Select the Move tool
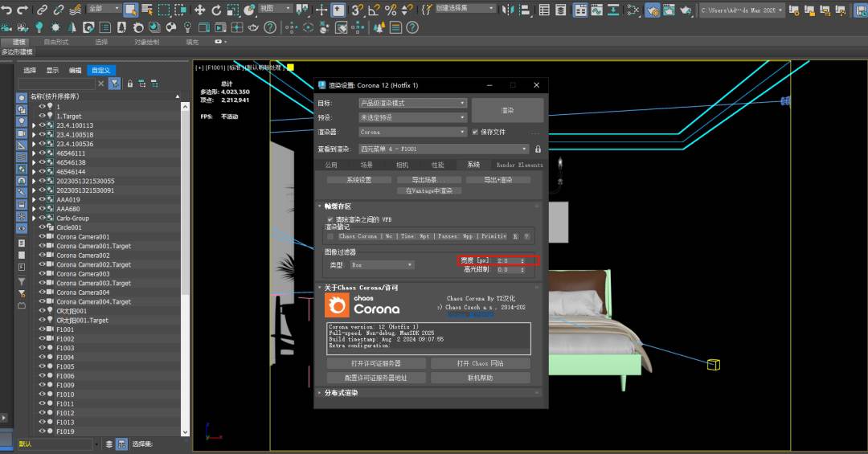This screenshot has width=868, height=454. point(200,10)
